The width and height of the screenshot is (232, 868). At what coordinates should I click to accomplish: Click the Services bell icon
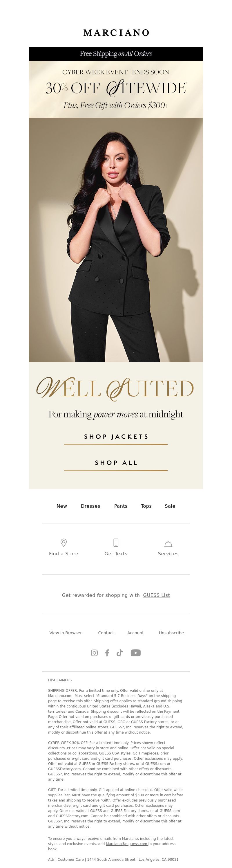[x=168, y=543]
